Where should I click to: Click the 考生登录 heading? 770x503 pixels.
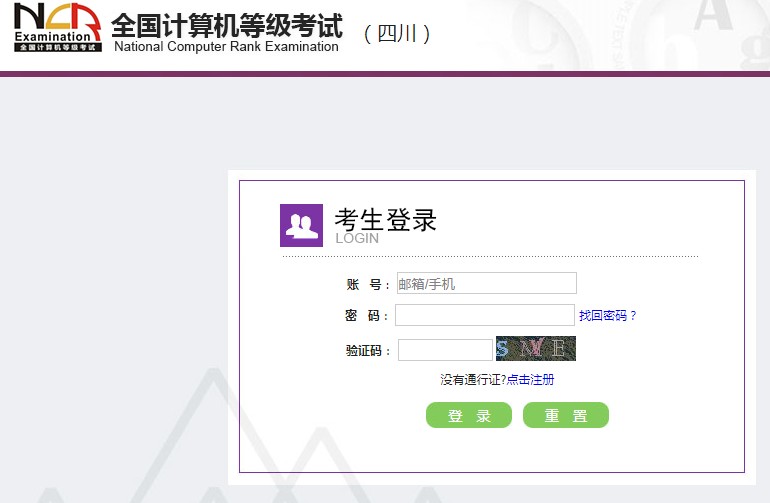click(x=385, y=220)
